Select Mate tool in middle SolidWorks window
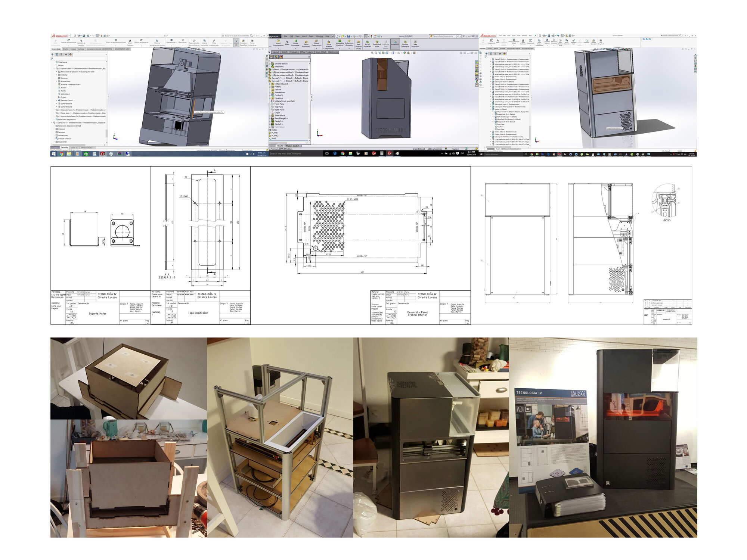Screen dimensions: 747x560 click(x=287, y=43)
